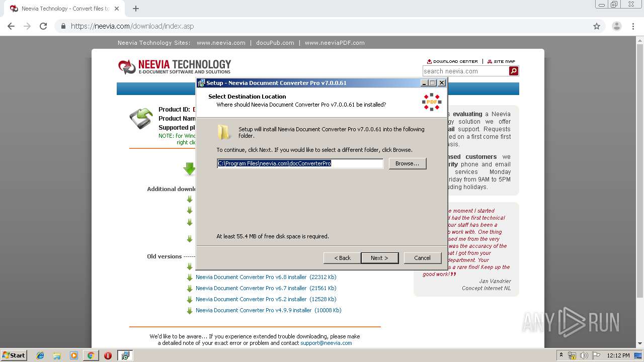Open Windows Explorer from taskbar

[57, 355]
